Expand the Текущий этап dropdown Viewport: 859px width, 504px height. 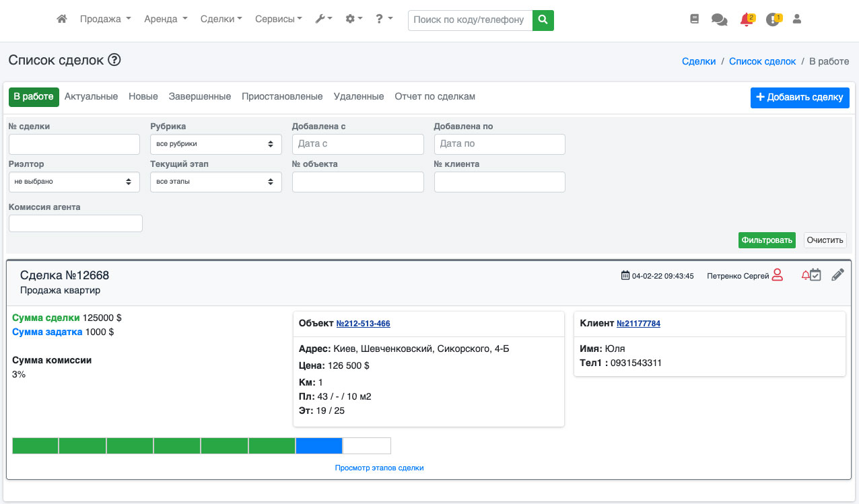coord(215,182)
